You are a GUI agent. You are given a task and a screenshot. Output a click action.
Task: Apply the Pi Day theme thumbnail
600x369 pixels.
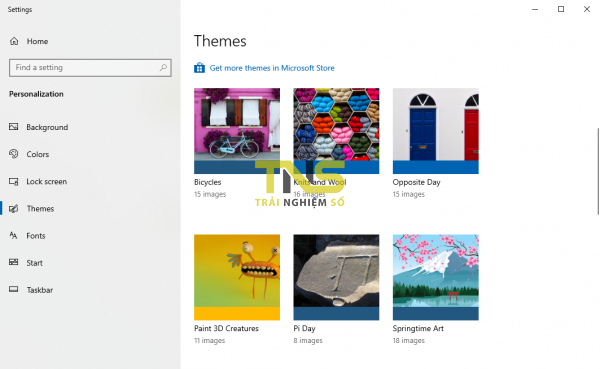click(x=336, y=277)
